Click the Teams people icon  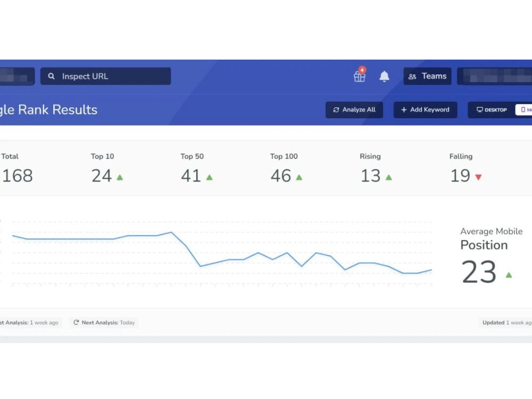tap(412, 76)
